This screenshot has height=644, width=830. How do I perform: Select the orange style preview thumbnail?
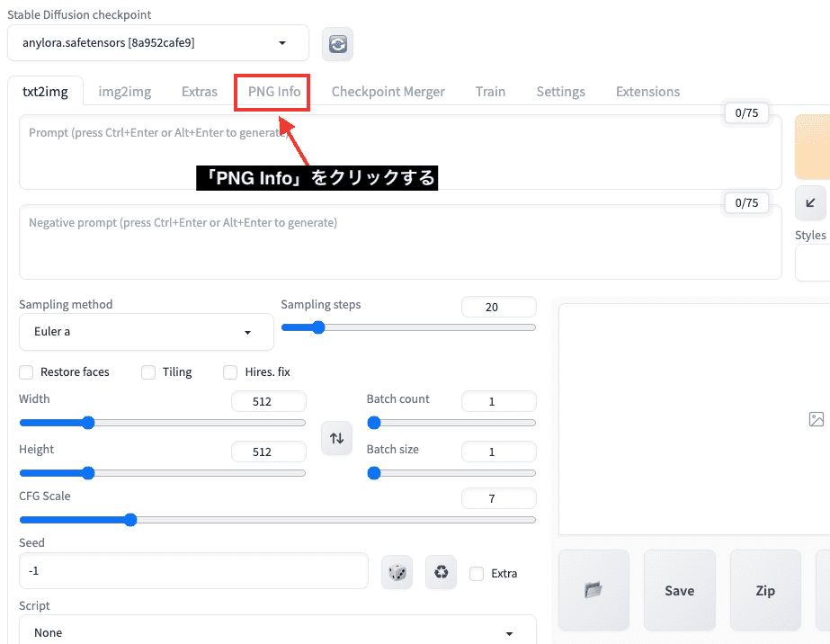coord(815,144)
